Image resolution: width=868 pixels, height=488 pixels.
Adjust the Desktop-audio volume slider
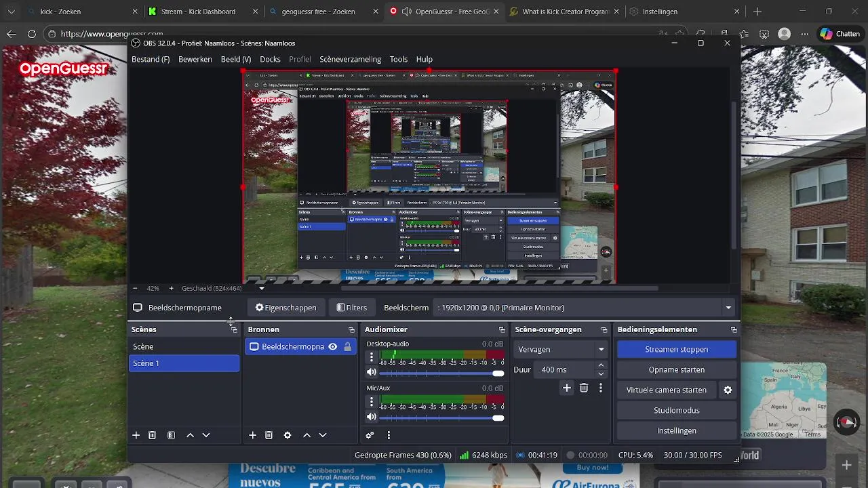[442, 373]
